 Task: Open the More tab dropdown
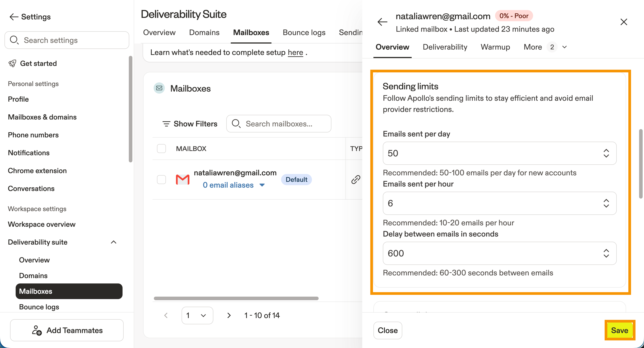(545, 47)
